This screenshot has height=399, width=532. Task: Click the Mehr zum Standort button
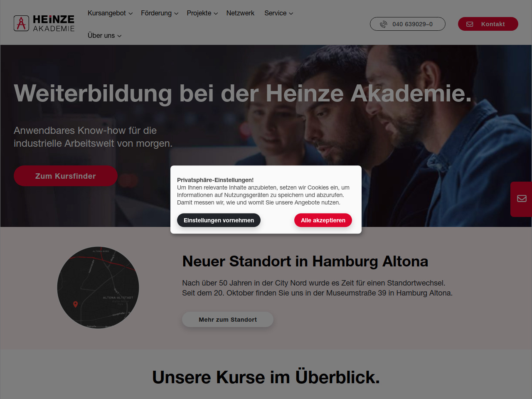click(228, 320)
